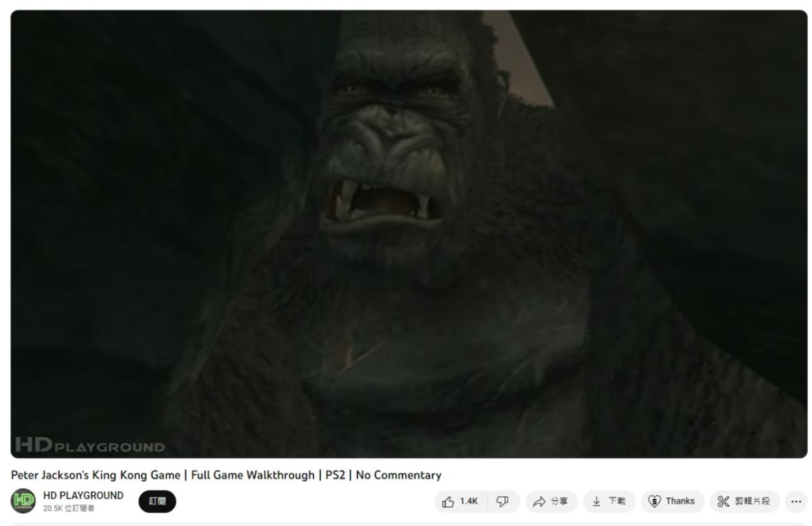Open the three-dot more actions menu

[796, 501]
